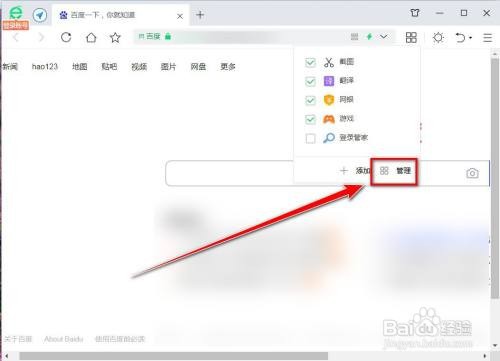
Task: Click the green lightning speed-mode icon
Action: coord(369,37)
